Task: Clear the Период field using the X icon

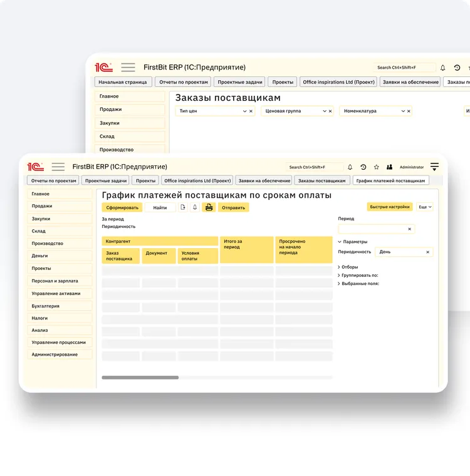Action: tap(410, 229)
